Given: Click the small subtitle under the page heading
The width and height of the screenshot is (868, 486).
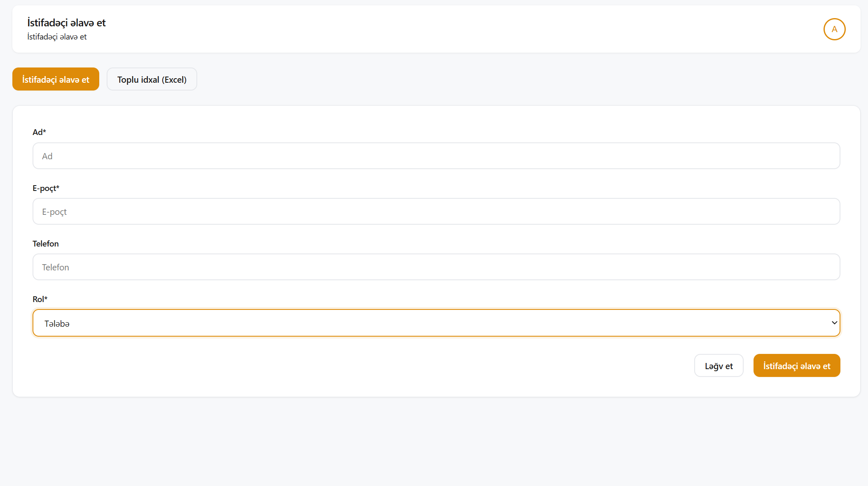Looking at the screenshot, I should tap(57, 37).
